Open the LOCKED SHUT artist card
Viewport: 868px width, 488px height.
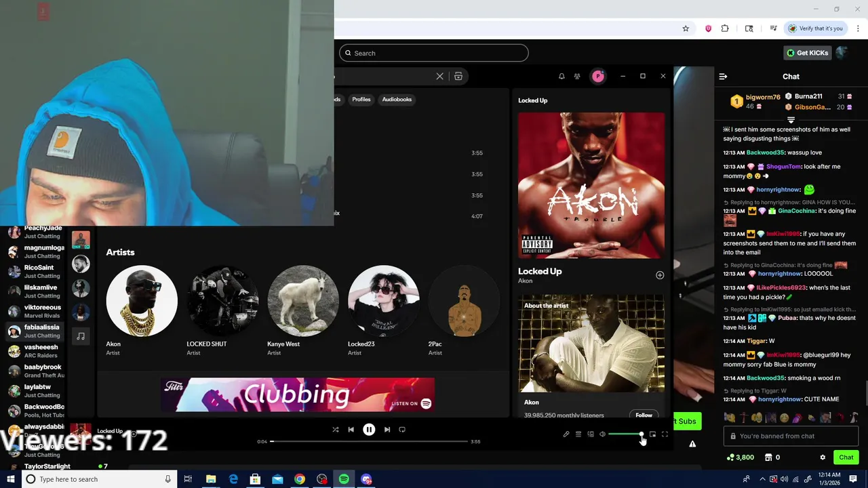pyautogui.click(x=222, y=310)
